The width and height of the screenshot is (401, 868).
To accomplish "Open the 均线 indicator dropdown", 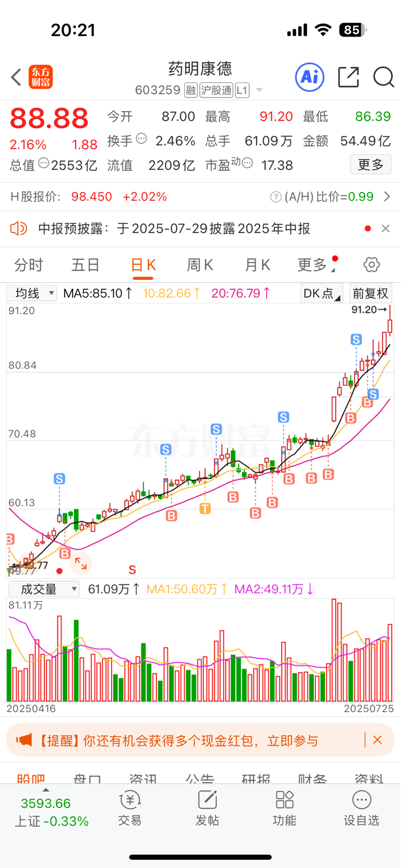I will [x=32, y=293].
